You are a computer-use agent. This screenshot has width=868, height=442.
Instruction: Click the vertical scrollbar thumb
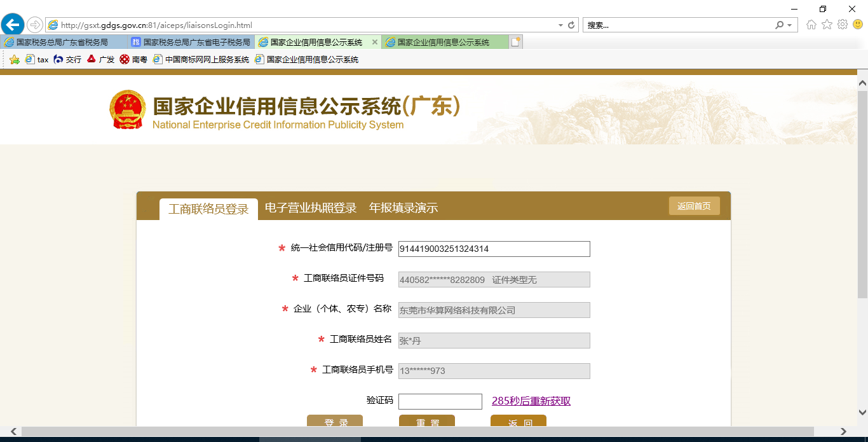[862, 195]
